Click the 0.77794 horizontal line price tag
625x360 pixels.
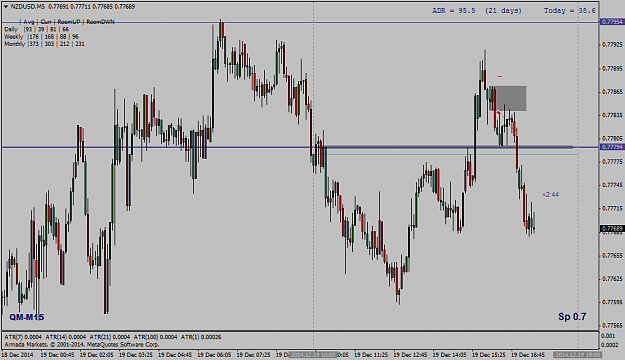612,147
